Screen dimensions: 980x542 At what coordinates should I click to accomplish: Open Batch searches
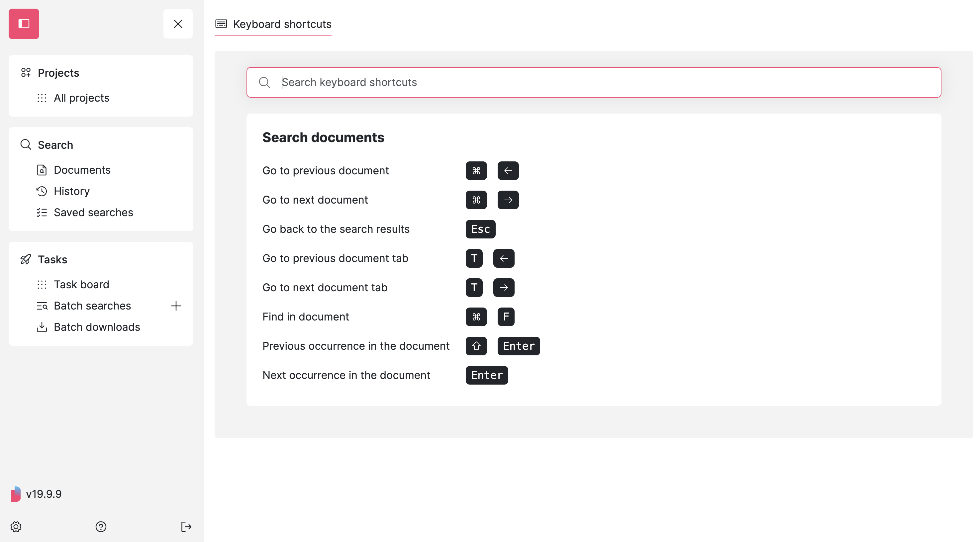click(x=92, y=306)
